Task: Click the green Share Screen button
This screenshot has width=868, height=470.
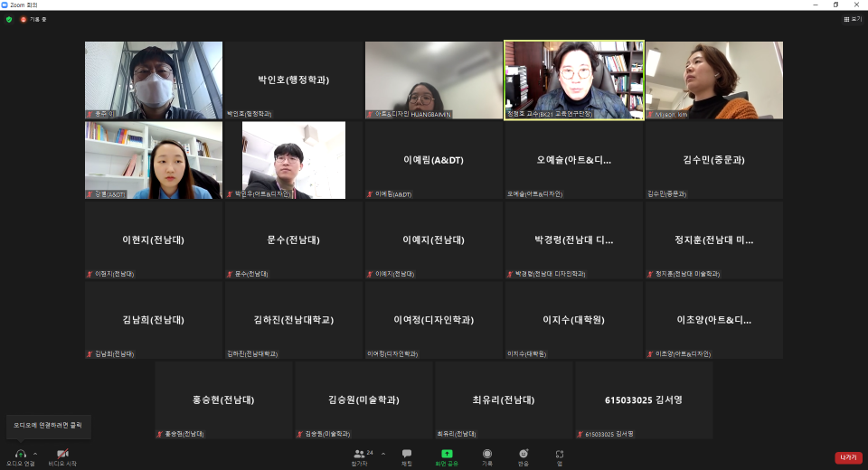Action: (x=447, y=455)
